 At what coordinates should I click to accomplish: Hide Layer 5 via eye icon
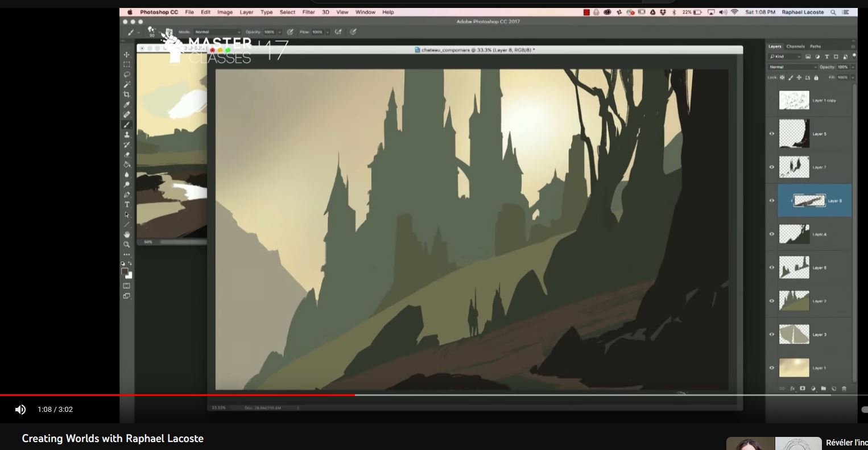pos(772,134)
